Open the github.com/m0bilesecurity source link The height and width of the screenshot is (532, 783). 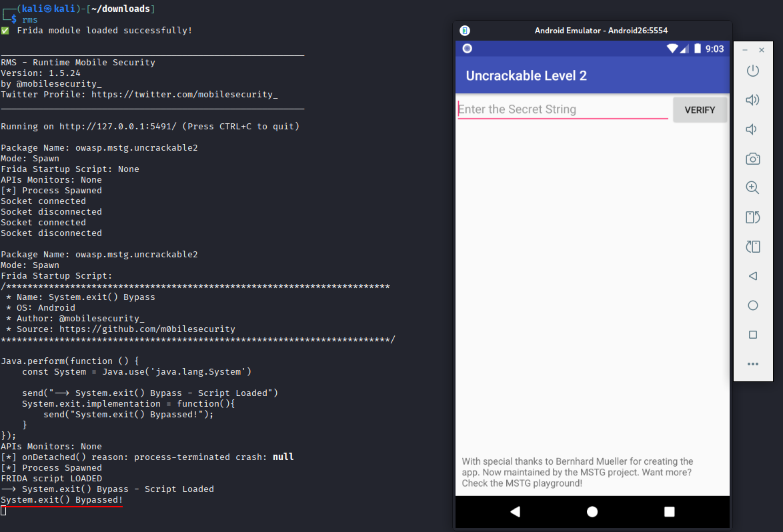coord(147,329)
